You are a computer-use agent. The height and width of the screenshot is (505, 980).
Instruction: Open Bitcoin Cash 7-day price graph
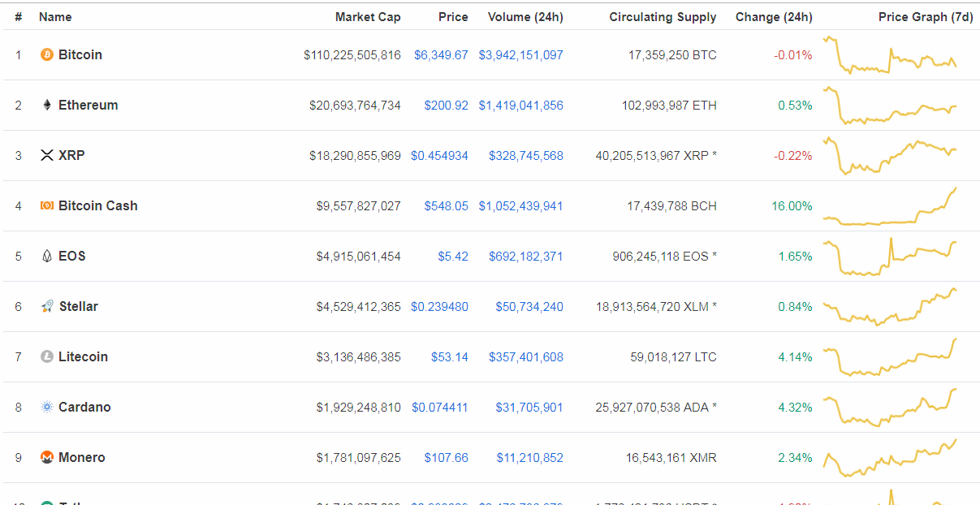tap(890, 208)
